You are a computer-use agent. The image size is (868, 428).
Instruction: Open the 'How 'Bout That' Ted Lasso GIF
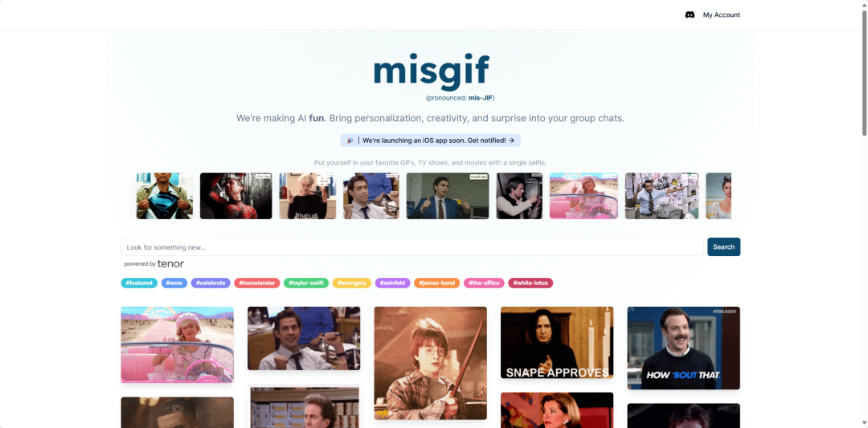point(684,348)
